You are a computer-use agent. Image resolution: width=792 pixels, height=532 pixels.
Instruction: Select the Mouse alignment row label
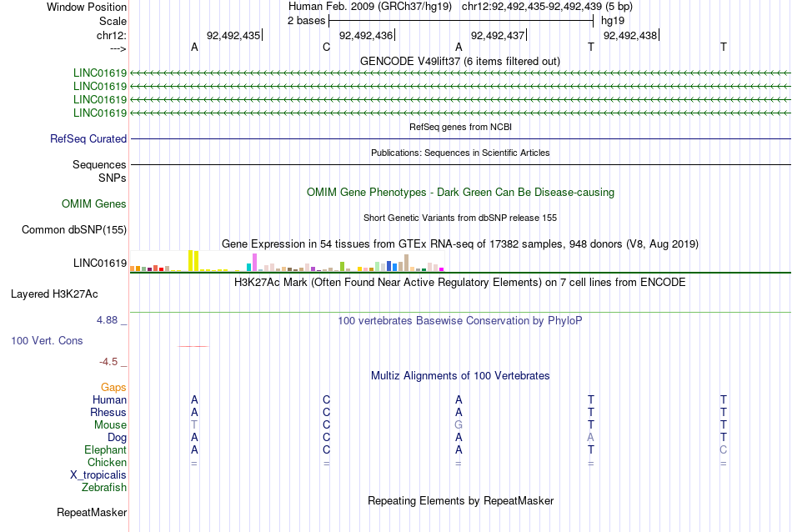point(110,425)
